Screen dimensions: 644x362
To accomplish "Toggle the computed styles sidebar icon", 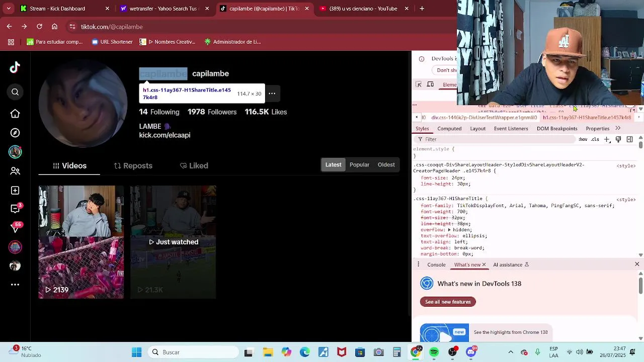I will [x=629, y=139].
